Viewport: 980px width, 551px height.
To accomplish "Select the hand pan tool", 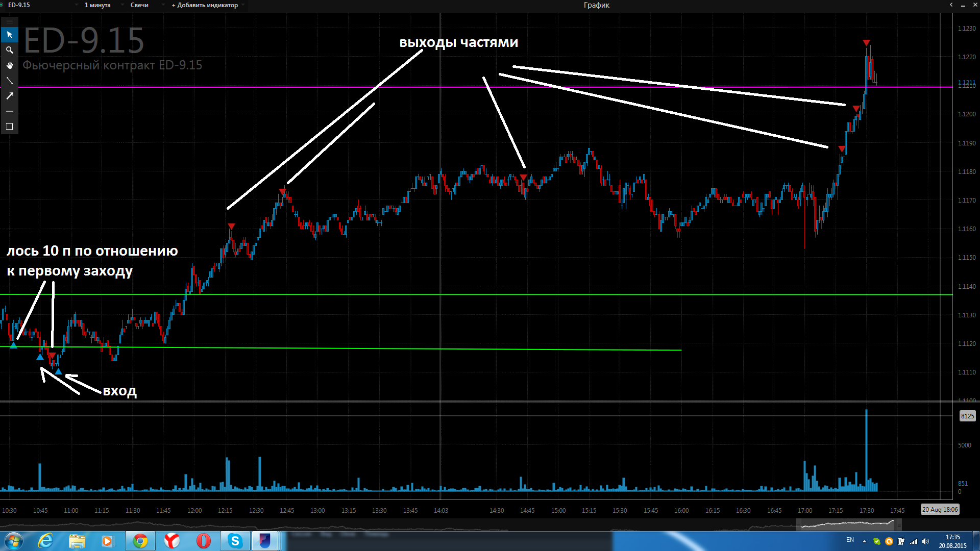I will [x=9, y=65].
